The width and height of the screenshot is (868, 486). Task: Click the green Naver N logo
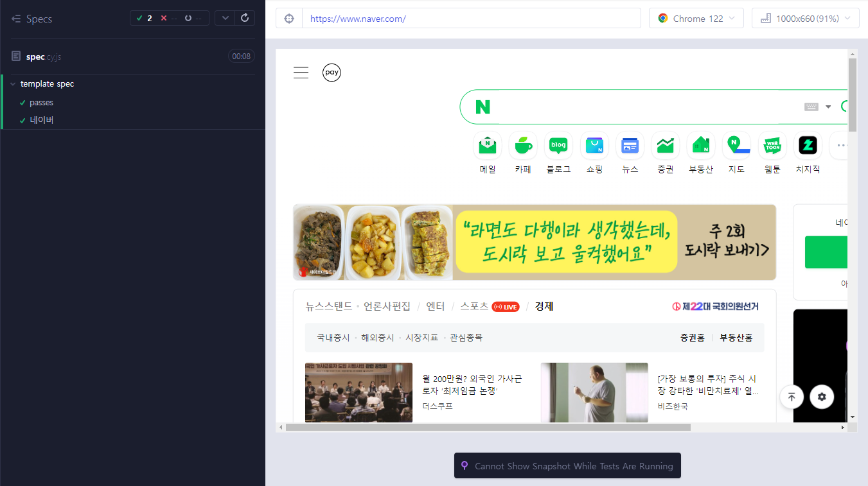click(x=483, y=107)
